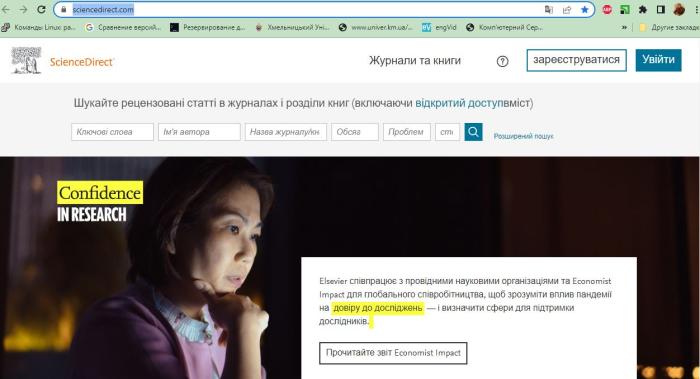This screenshot has width=700, height=379.
Task: Open the 'Другие закладки' bookmarks folder
Action: click(x=669, y=27)
